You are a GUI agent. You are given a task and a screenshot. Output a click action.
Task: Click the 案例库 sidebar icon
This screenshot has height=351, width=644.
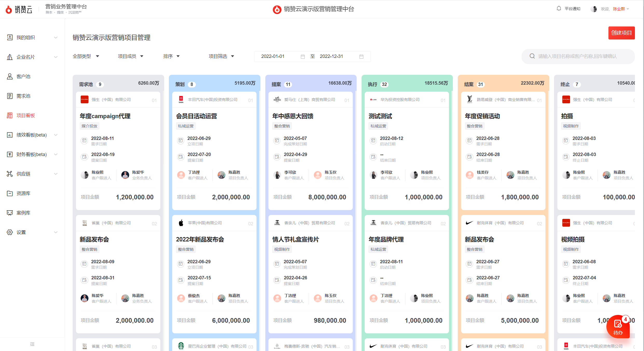10,213
